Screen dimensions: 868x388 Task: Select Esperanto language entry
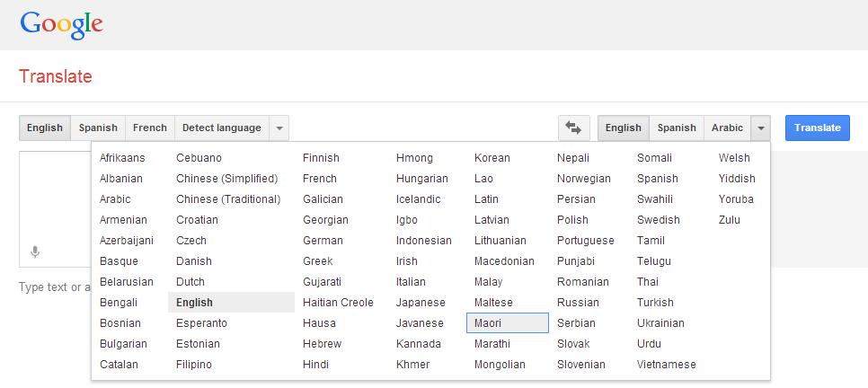(x=201, y=323)
